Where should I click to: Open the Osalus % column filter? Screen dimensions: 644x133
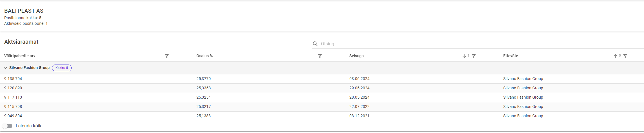click(320, 56)
